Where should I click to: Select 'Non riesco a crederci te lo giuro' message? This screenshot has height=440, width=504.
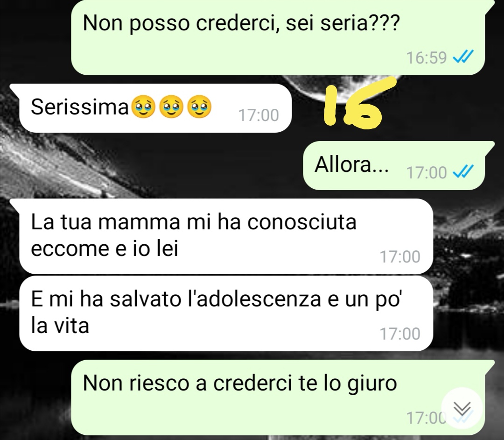278,397
